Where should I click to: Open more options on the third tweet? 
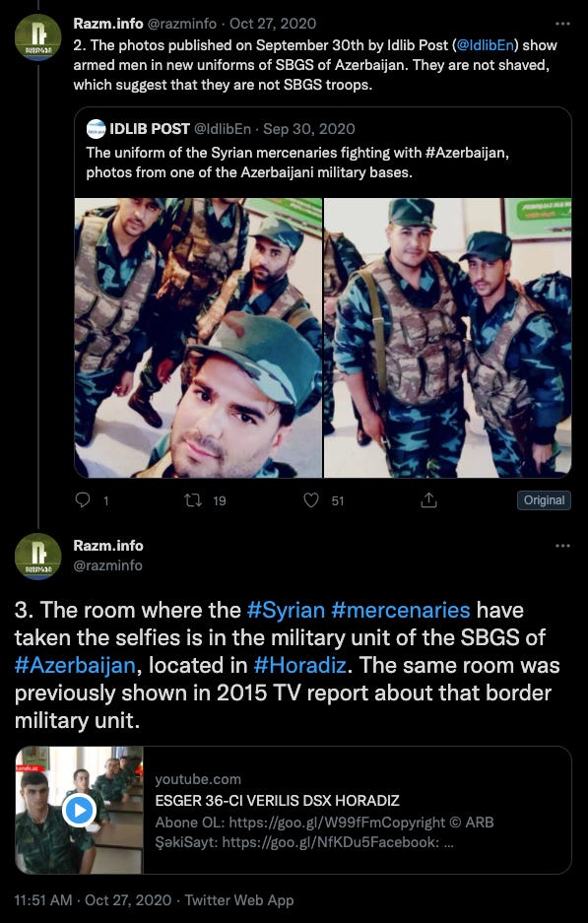coord(562,546)
